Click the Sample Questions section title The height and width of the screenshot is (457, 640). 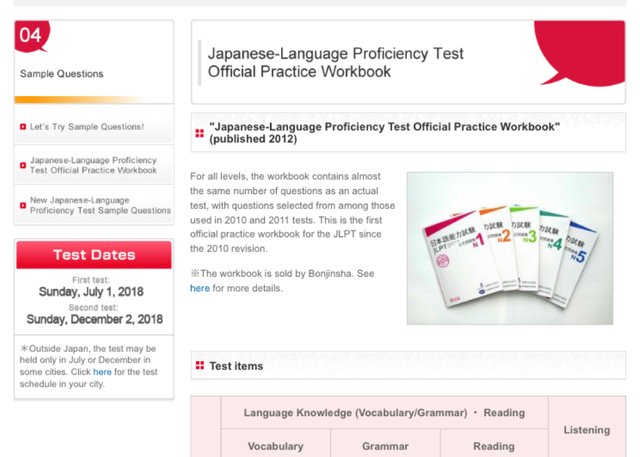click(x=62, y=74)
